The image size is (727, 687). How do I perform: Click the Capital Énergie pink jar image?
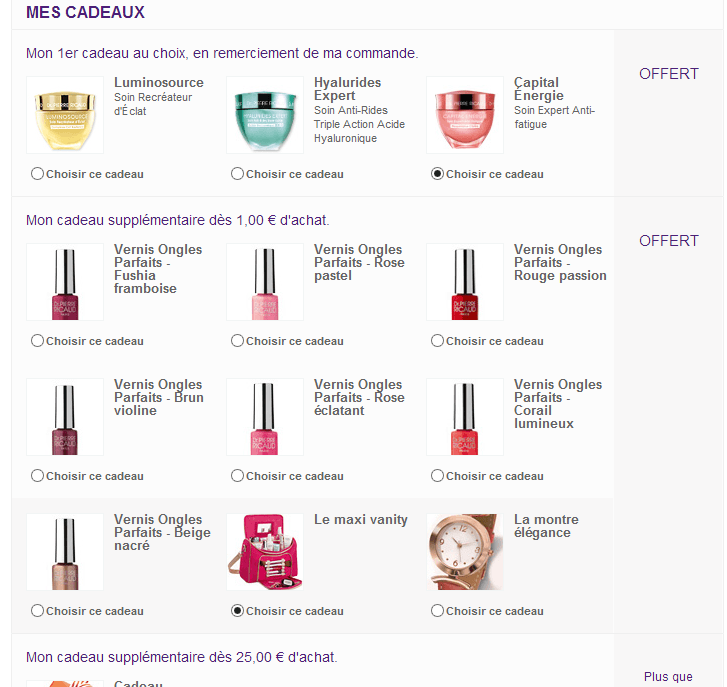(x=465, y=115)
